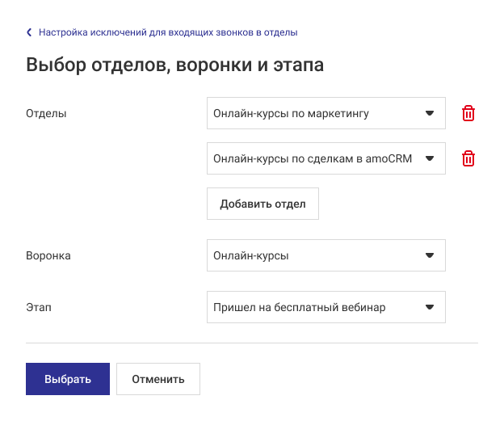Viewport: 504px width, 421px height.
Task: Click the back chevron arrow icon
Action: 30,33
